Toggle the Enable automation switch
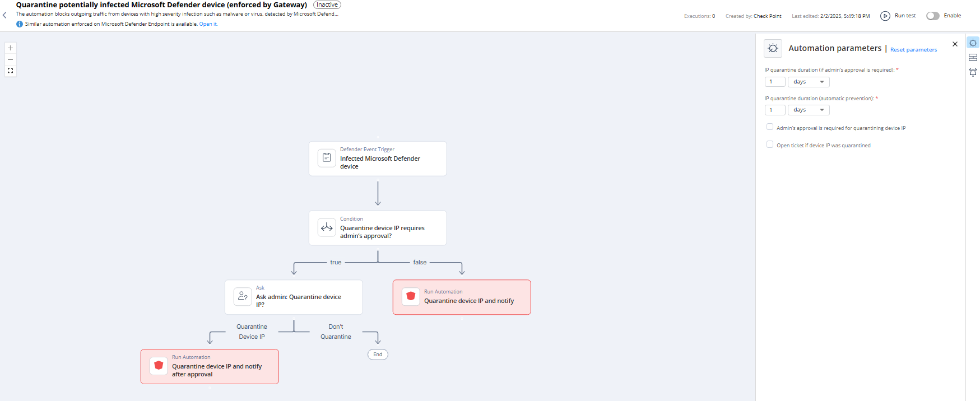 click(932, 16)
